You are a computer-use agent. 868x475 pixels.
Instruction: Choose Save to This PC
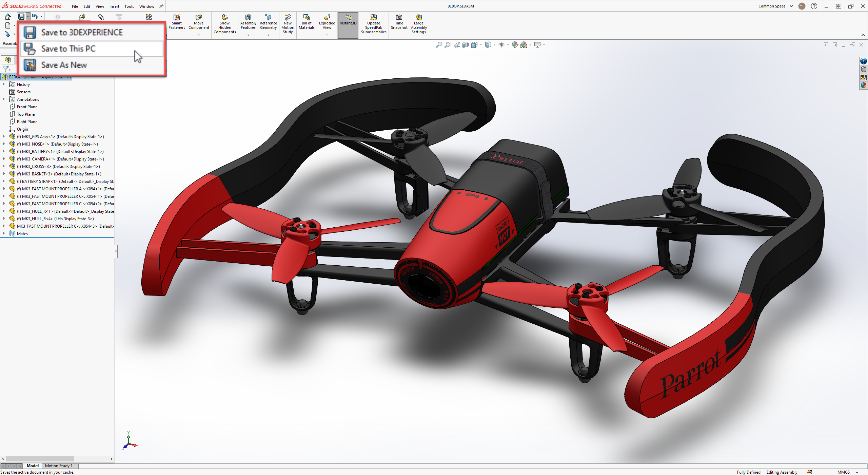pos(92,49)
